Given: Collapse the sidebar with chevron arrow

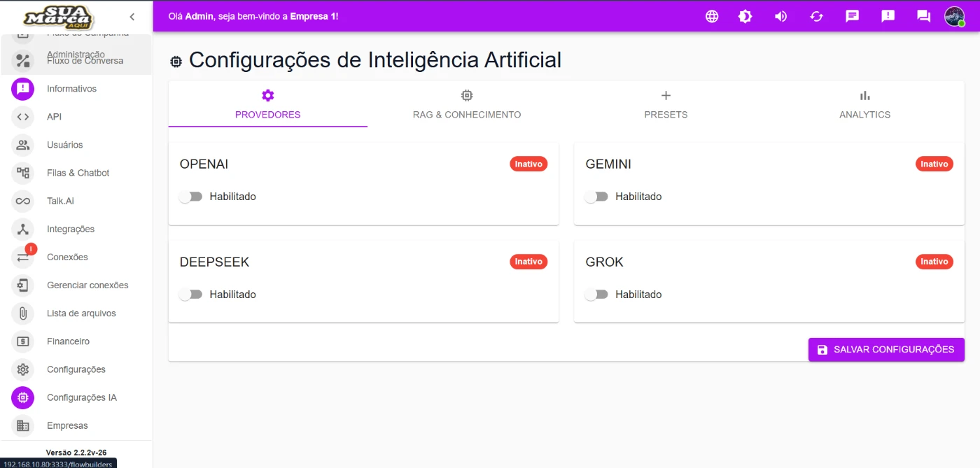Looking at the screenshot, I should pos(132,17).
